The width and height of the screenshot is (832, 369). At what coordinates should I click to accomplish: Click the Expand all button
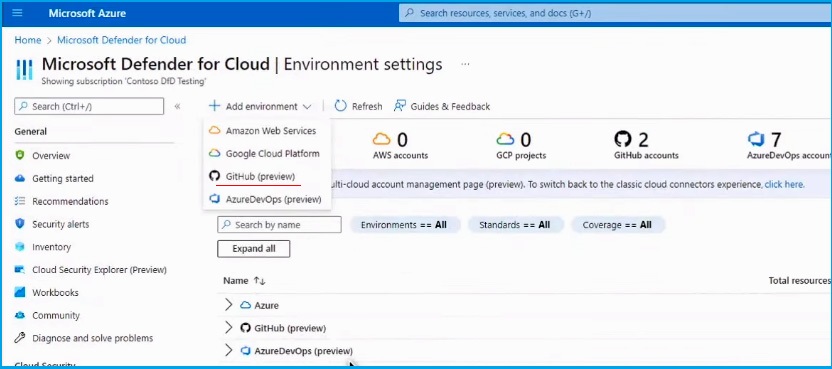pyautogui.click(x=254, y=248)
